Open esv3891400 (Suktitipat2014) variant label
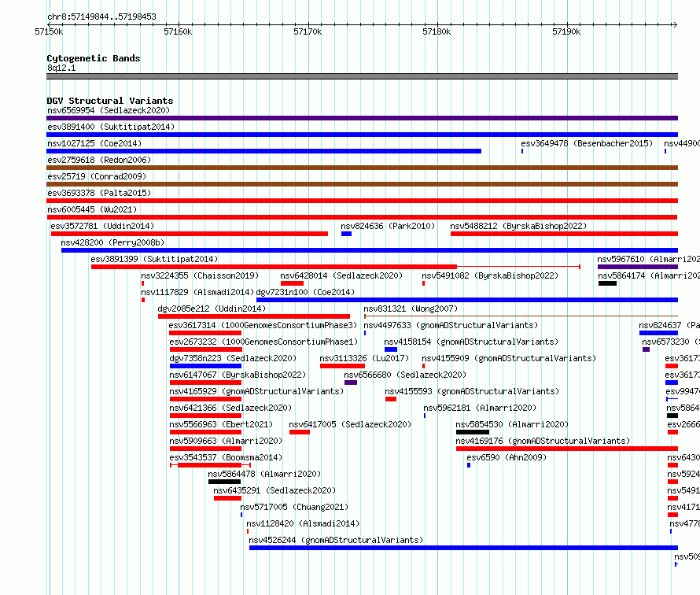The width and height of the screenshot is (700, 595). click(x=111, y=127)
